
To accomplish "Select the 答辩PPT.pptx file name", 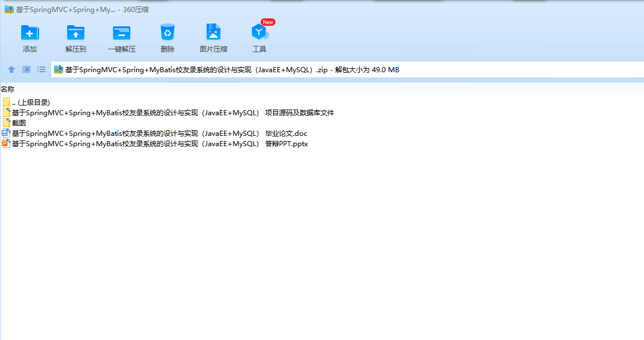I will click(x=160, y=144).
